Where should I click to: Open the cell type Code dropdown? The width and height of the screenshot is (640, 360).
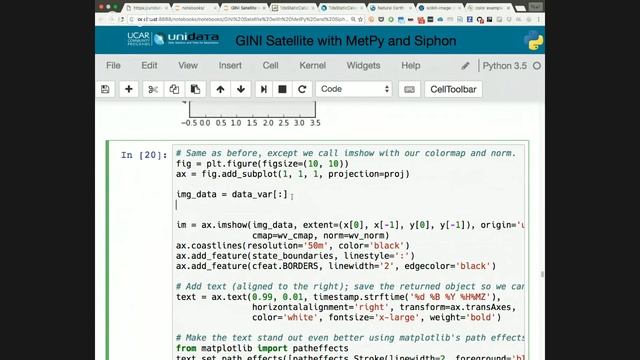click(354, 89)
